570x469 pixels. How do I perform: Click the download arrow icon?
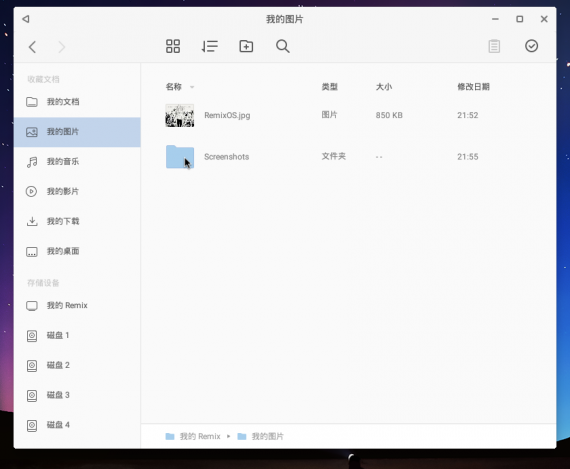tap(32, 221)
